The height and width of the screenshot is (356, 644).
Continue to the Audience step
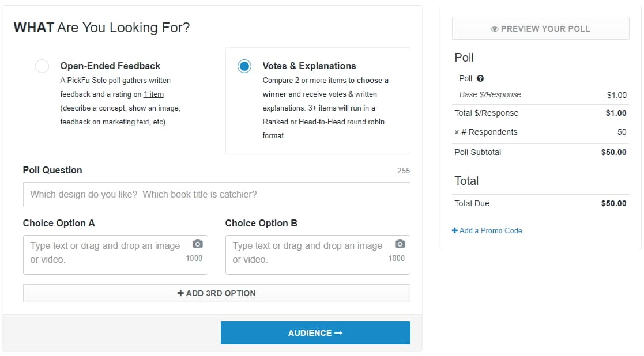point(315,333)
